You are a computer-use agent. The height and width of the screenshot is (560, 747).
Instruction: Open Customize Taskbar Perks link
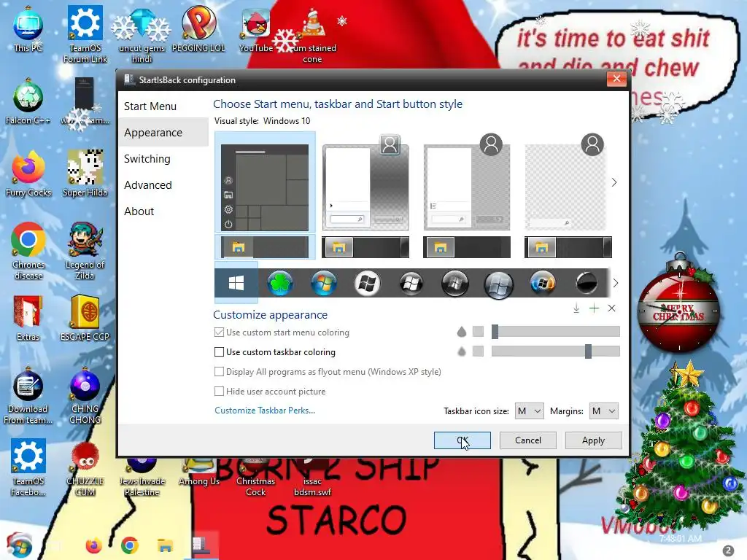264,411
